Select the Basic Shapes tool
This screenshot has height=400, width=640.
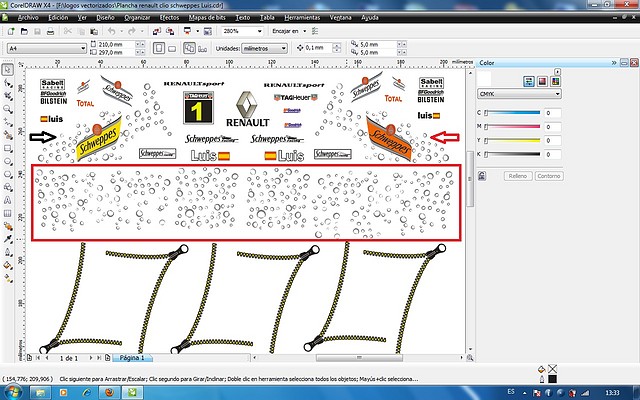pos(7,187)
